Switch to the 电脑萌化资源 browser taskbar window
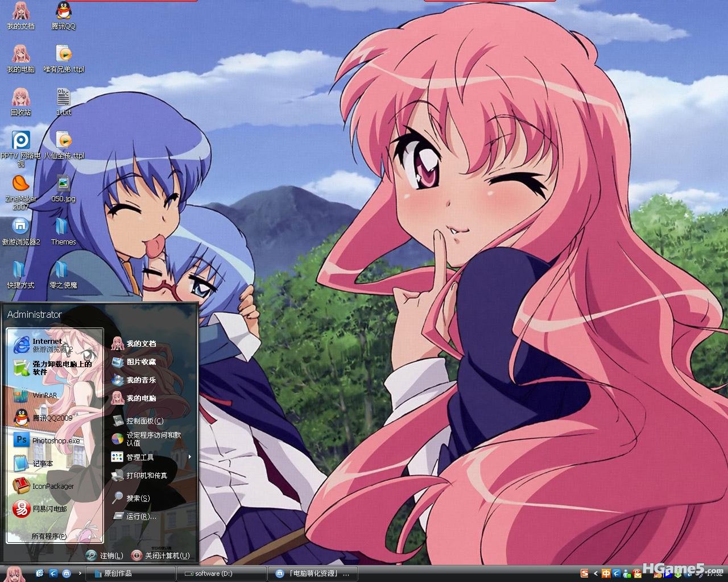This screenshot has height=582, width=728. pos(313,573)
